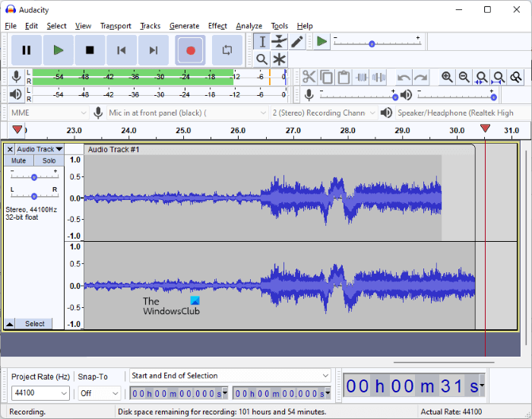Toggle the Loop button
The image size is (532, 419).
coord(226,50)
